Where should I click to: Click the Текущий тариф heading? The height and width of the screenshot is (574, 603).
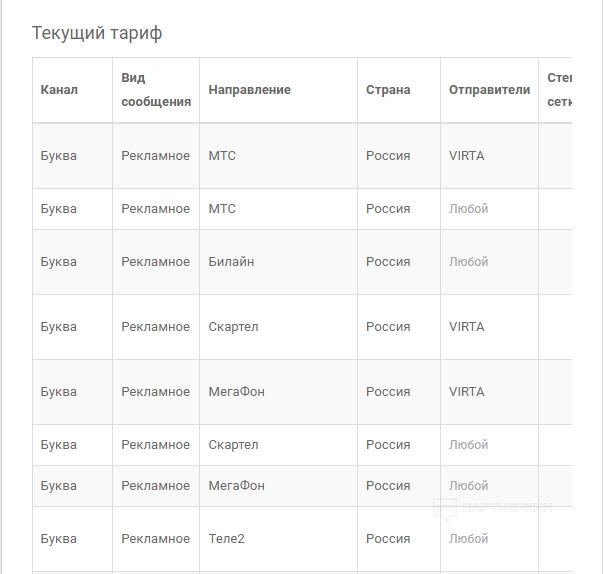97,33
